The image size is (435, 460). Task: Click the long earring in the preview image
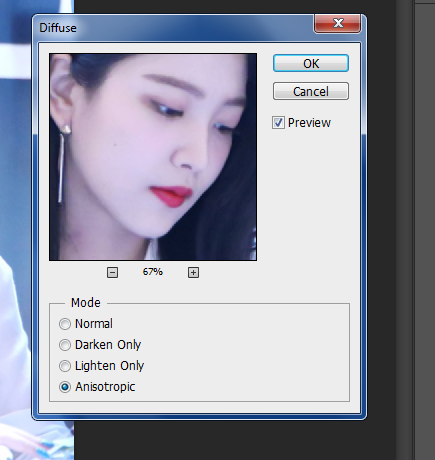click(x=61, y=166)
